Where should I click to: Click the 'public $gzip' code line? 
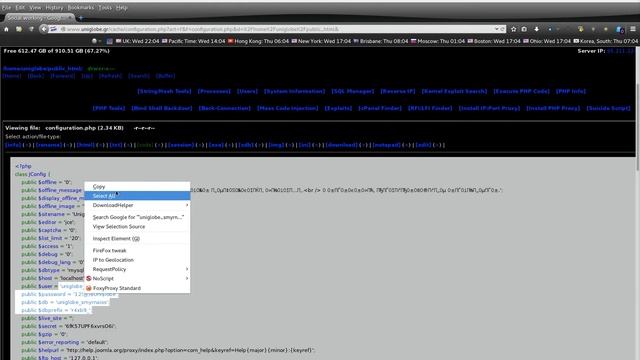coord(44,334)
